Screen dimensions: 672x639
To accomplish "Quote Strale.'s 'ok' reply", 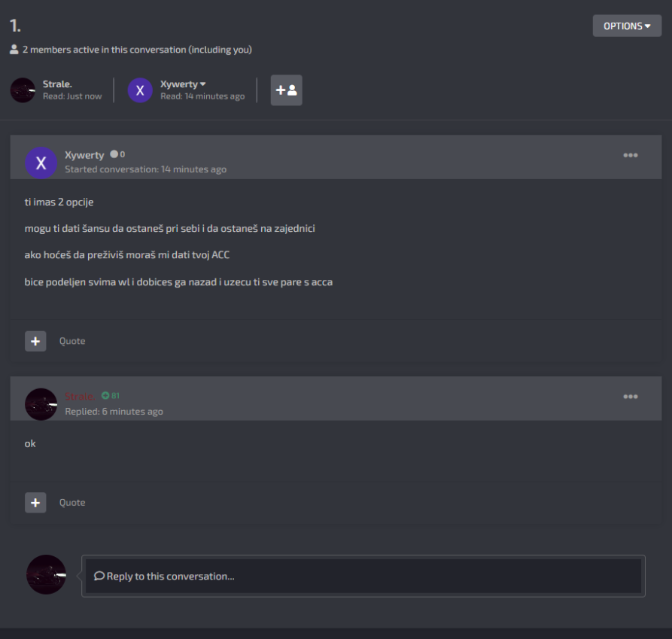I will [x=72, y=503].
